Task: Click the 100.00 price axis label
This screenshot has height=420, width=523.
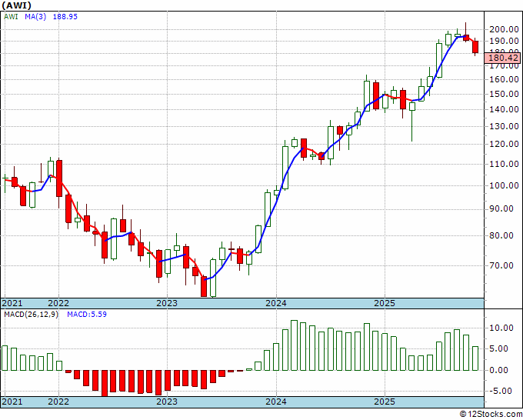Action: [x=504, y=185]
